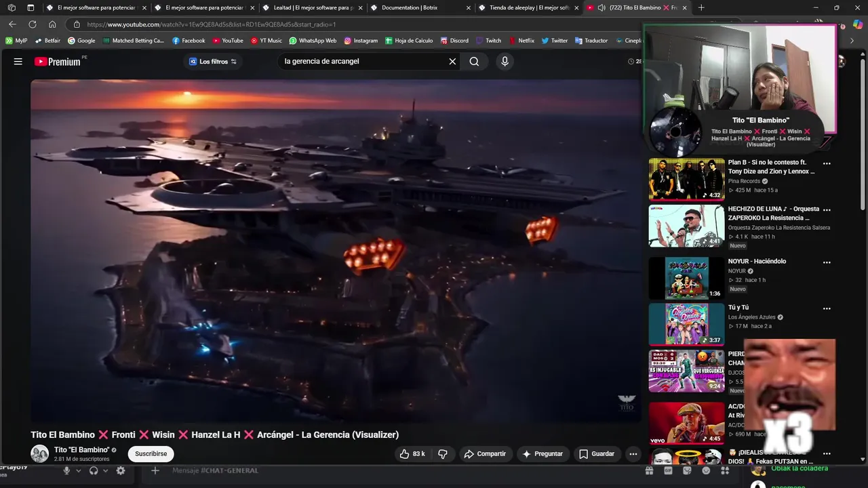Go back with the browser back arrow
868x488 pixels.
coord(12,24)
